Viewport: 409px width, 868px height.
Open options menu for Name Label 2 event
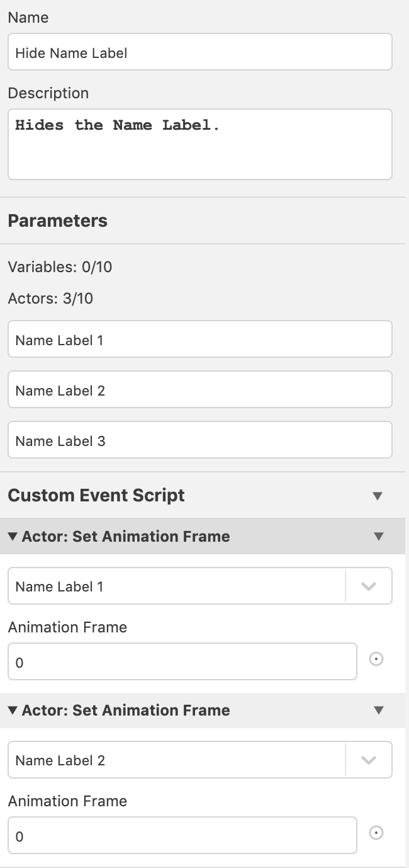tap(379, 711)
